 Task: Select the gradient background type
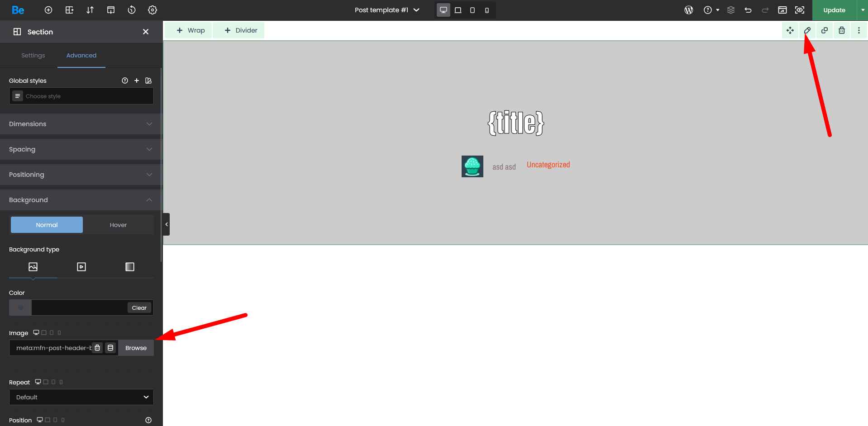click(x=130, y=267)
